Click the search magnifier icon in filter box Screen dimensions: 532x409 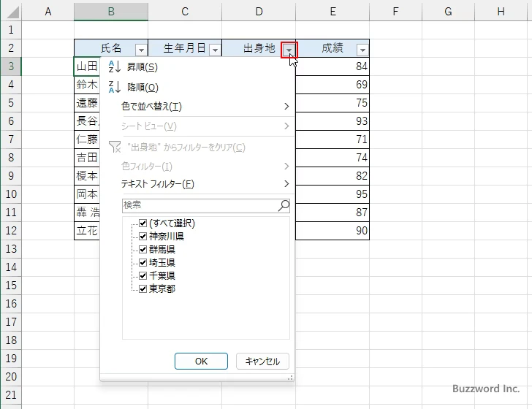tap(284, 206)
